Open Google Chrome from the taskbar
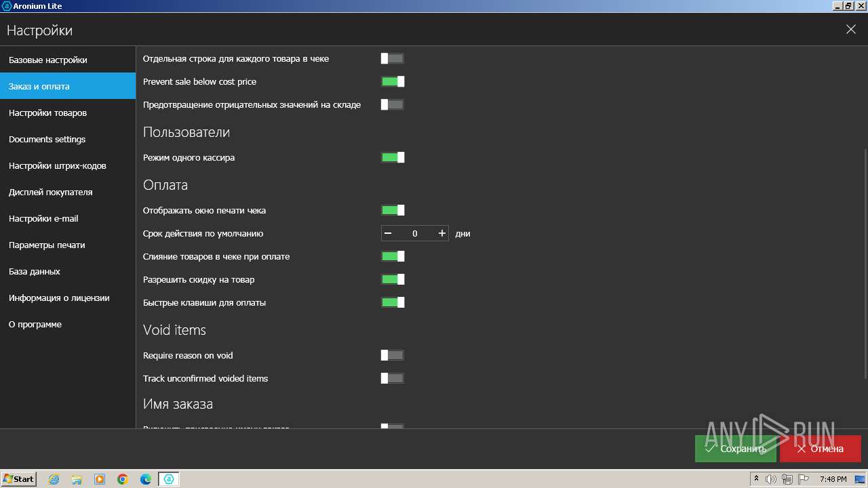Image resolution: width=868 pixels, height=488 pixels. point(123,479)
